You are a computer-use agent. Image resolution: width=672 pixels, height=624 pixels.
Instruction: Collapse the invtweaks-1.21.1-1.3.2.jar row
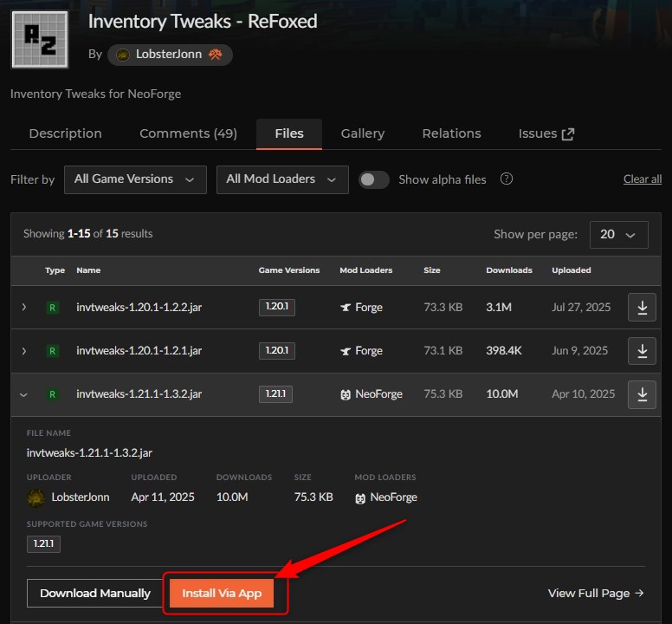[x=23, y=394]
